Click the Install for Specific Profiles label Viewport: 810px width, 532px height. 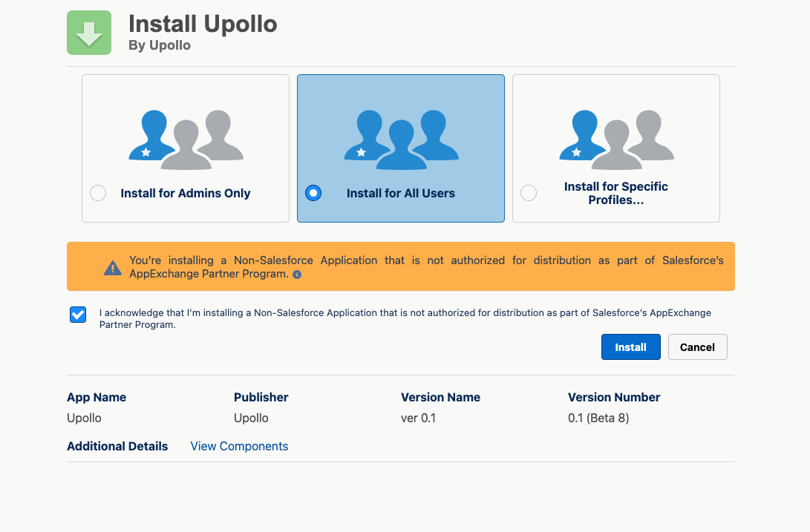(615, 193)
